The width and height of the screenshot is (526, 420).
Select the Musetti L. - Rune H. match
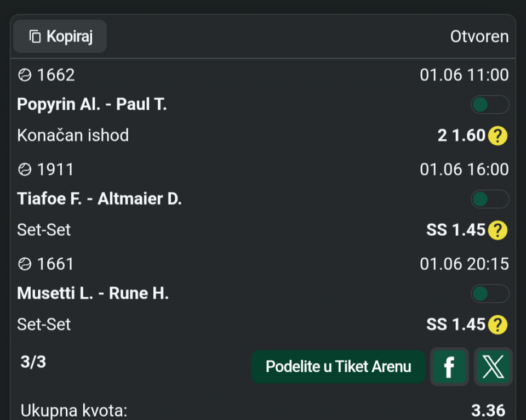[x=93, y=293]
